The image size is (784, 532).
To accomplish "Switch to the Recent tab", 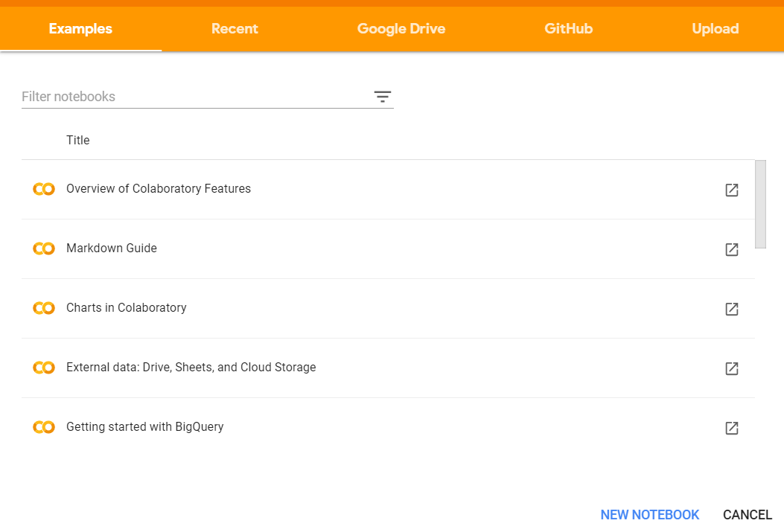I will pyautogui.click(x=235, y=28).
